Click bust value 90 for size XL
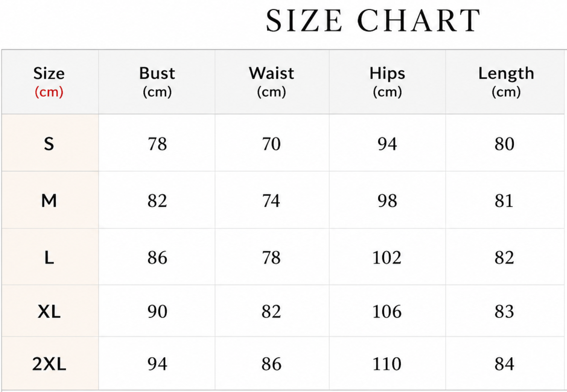 157,311
